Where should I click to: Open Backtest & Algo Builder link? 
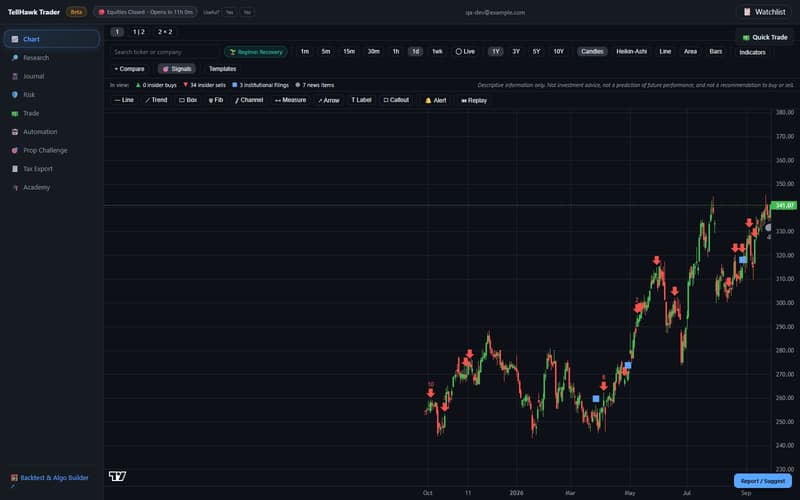[50, 478]
